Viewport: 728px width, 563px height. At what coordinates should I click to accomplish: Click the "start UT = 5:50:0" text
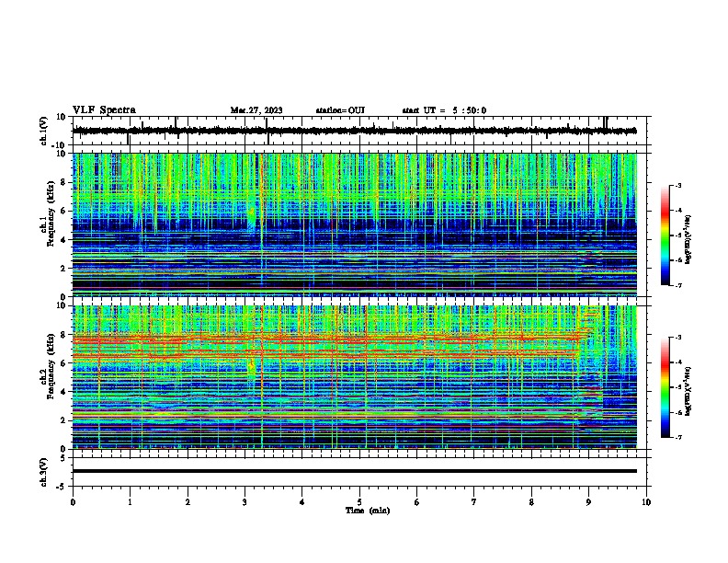[x=444, y=110]
